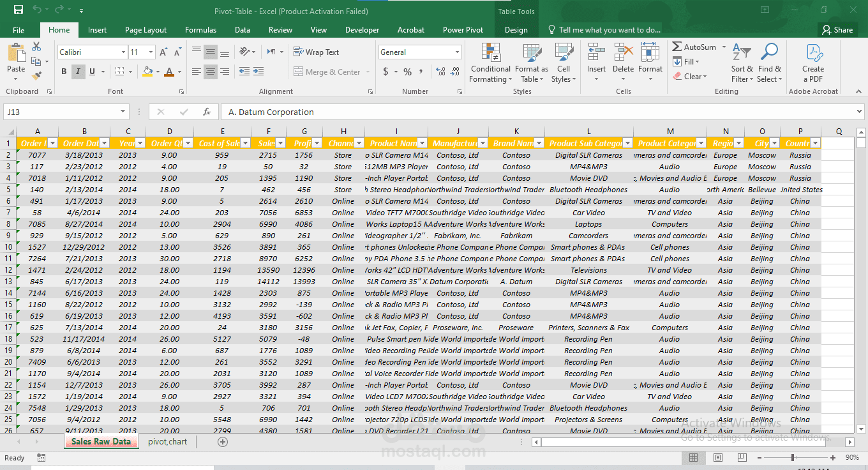Increase font size with the larger A icon
This screenshot has width=868, height=470.
163,52
